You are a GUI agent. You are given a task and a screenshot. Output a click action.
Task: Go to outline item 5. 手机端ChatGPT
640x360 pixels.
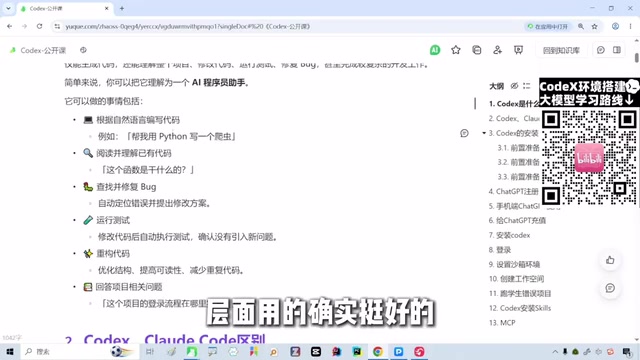click(x=514, y=206)
